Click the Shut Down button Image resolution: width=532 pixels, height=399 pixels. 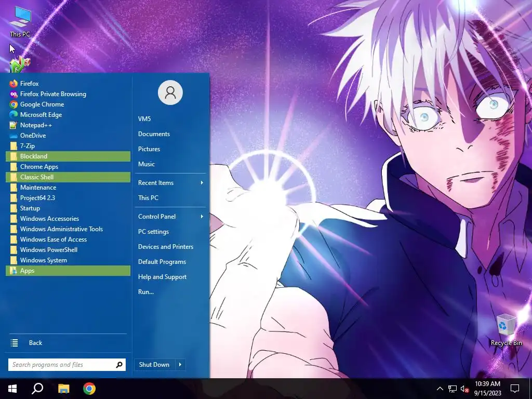(x=154, y=365)
